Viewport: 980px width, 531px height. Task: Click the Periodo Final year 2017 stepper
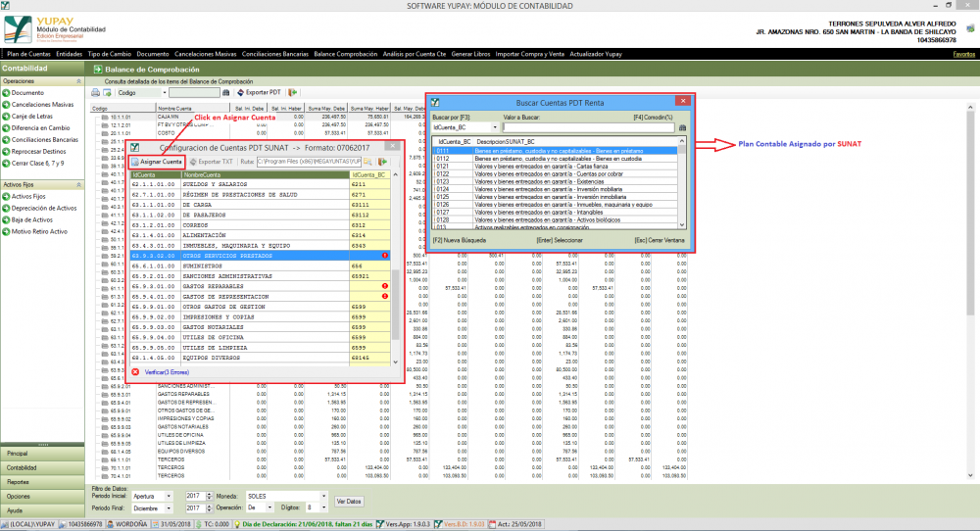pyautogui.click(x=210, y=507)
